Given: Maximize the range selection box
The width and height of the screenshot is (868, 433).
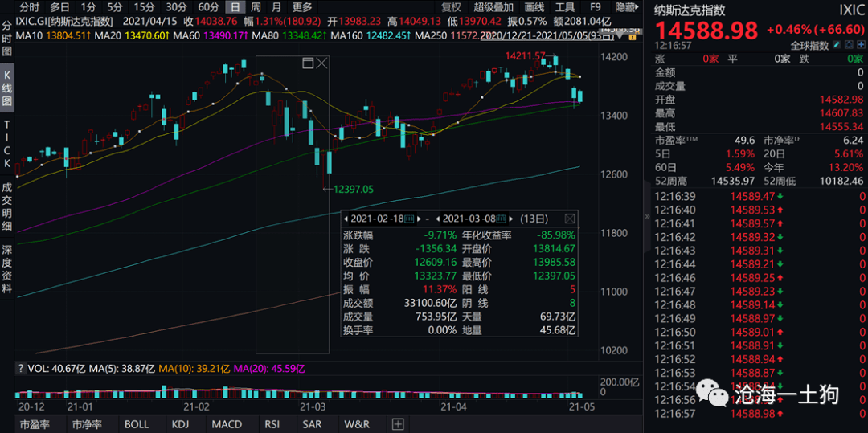Looking at the screenshot, I should [x=308, y=63].
